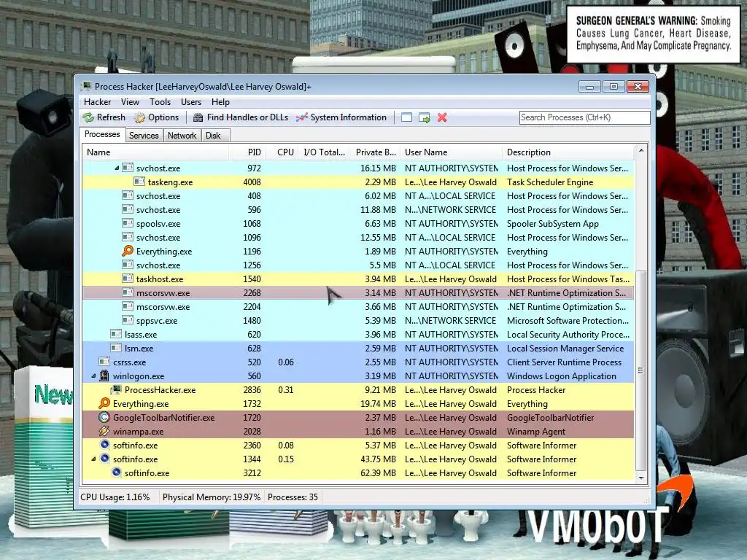Viewport: 747px width, 560px height.
Task: Click the red X kill window icon
Action: [x=442, y=117]
